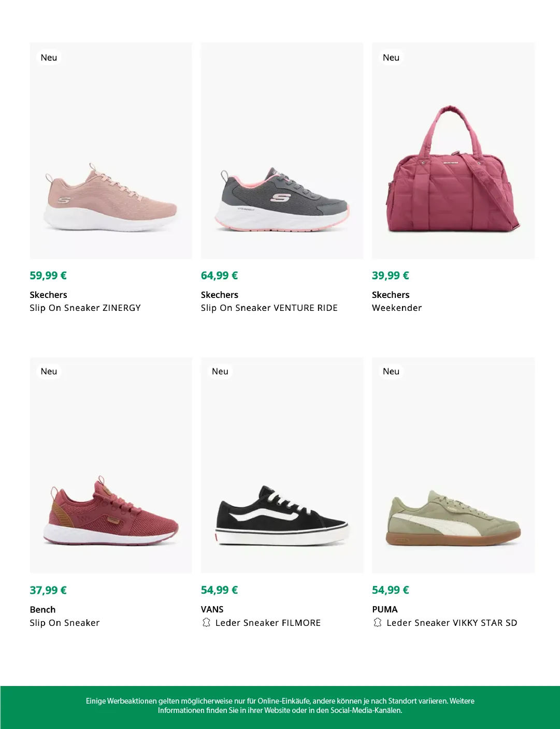Image resolution: width=560 pixels, height=729 pixels.
Task: Select the green PUMA VIKKY STAR image
Action: tap(453, 518)
